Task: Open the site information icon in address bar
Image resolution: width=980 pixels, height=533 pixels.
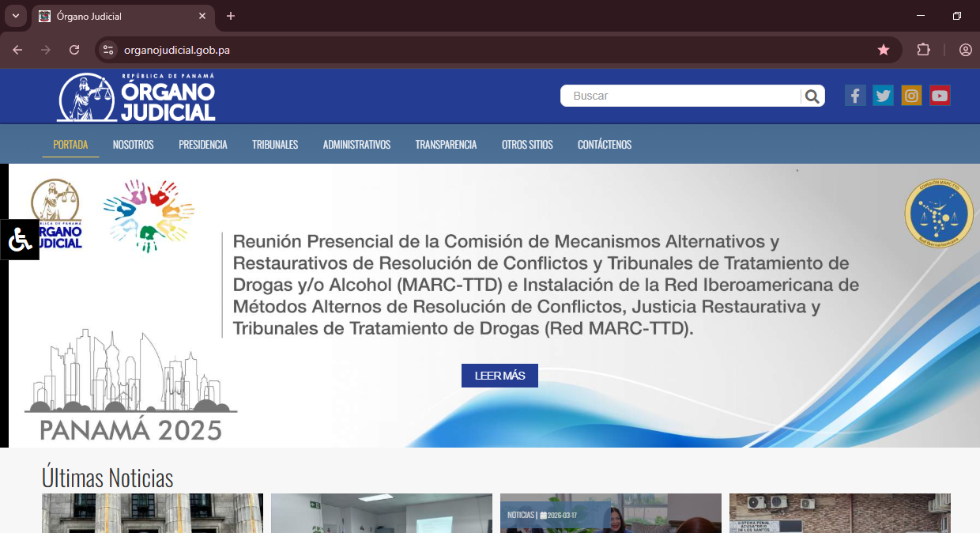Action: pos(108,50)
